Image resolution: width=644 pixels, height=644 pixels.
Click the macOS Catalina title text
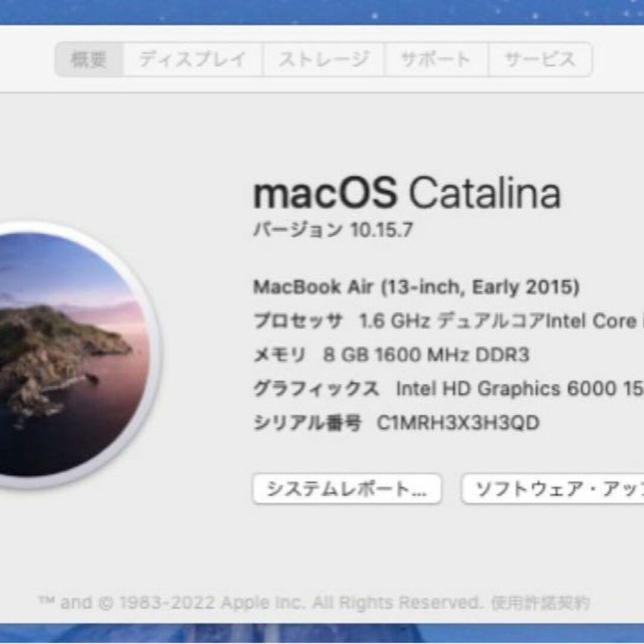point(407,193)
